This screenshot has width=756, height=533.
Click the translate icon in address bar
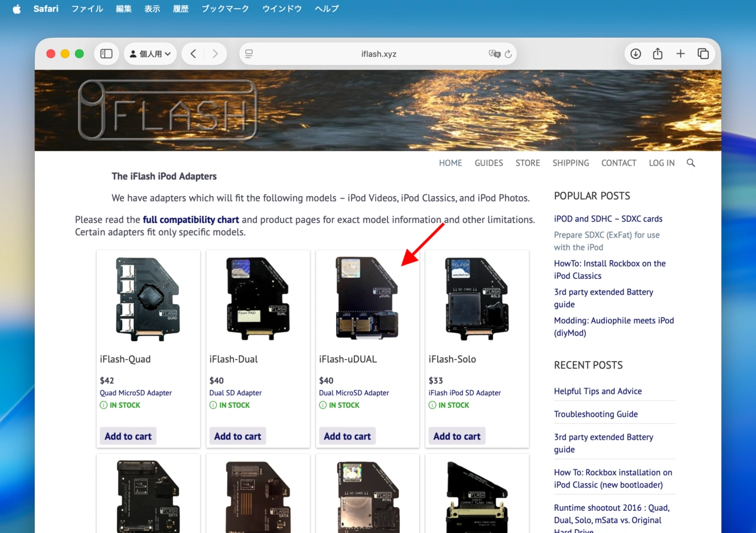[x=494, y=54]
